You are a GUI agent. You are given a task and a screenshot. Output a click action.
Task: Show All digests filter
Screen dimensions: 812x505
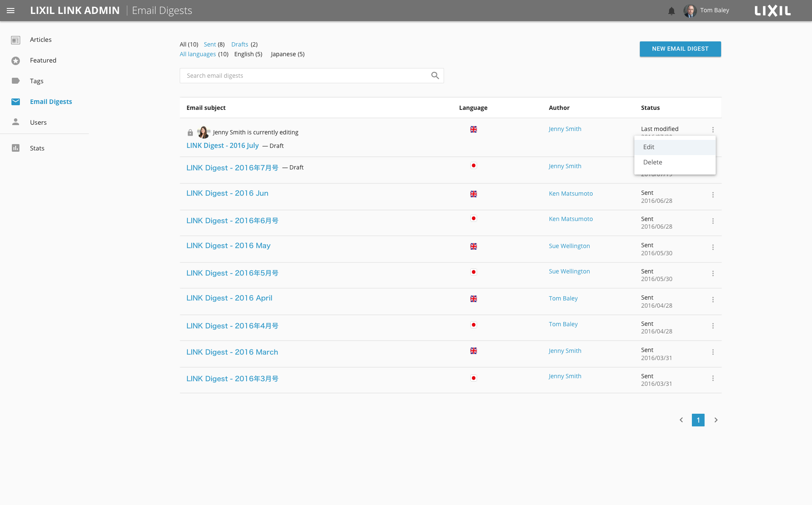click(x=189, y=44)
